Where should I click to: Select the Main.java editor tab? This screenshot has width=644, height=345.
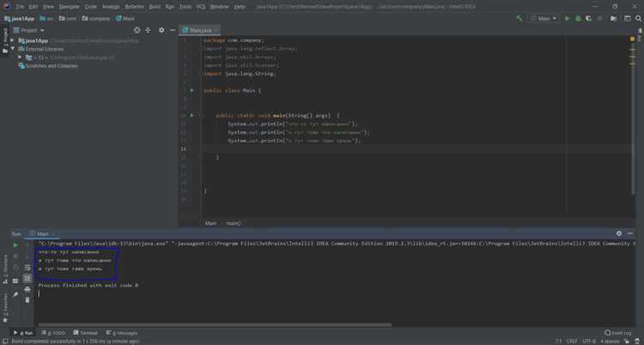pos(197,30)
